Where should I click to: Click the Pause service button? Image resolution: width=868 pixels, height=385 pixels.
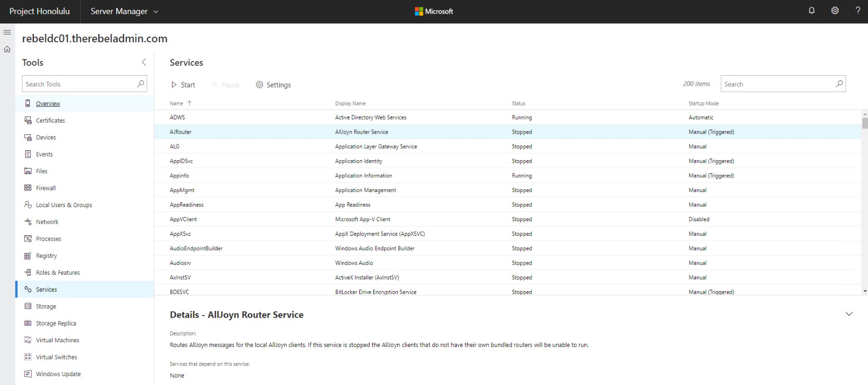tap(226, 85)
